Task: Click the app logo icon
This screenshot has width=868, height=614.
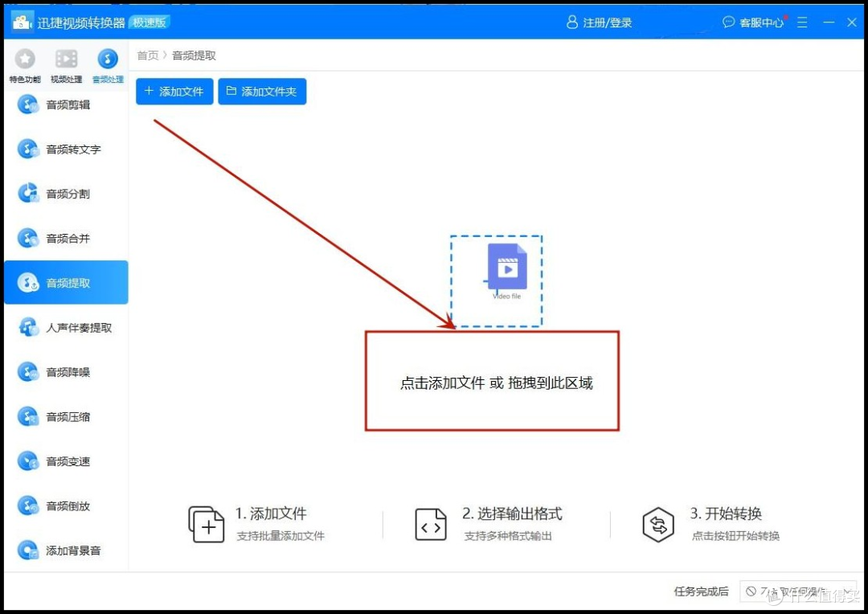Action: (x=22, y=23)
